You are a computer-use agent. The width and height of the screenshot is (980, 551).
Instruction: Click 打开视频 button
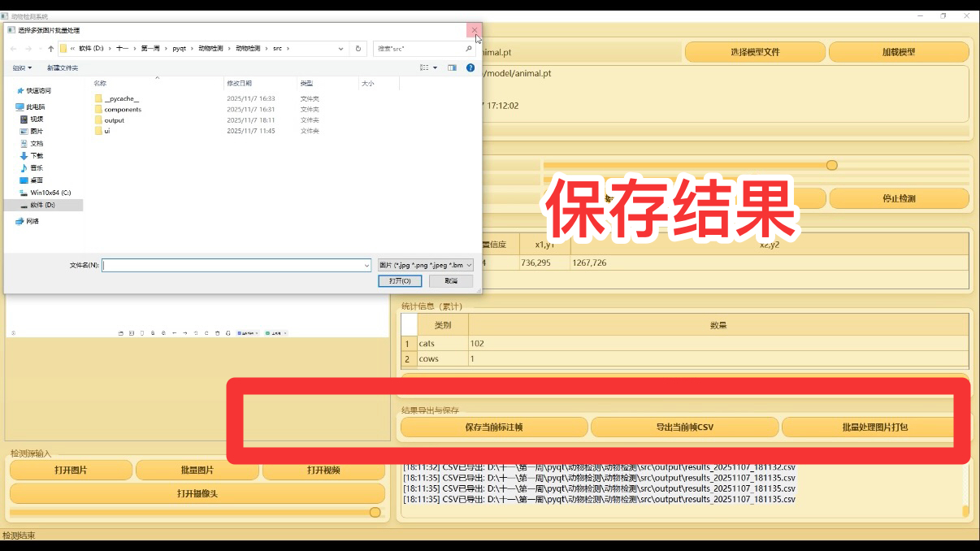pos(323,470)
